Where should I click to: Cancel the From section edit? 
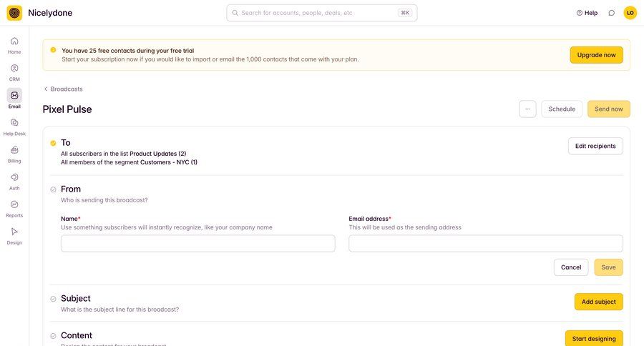click(x=571, y=267)
